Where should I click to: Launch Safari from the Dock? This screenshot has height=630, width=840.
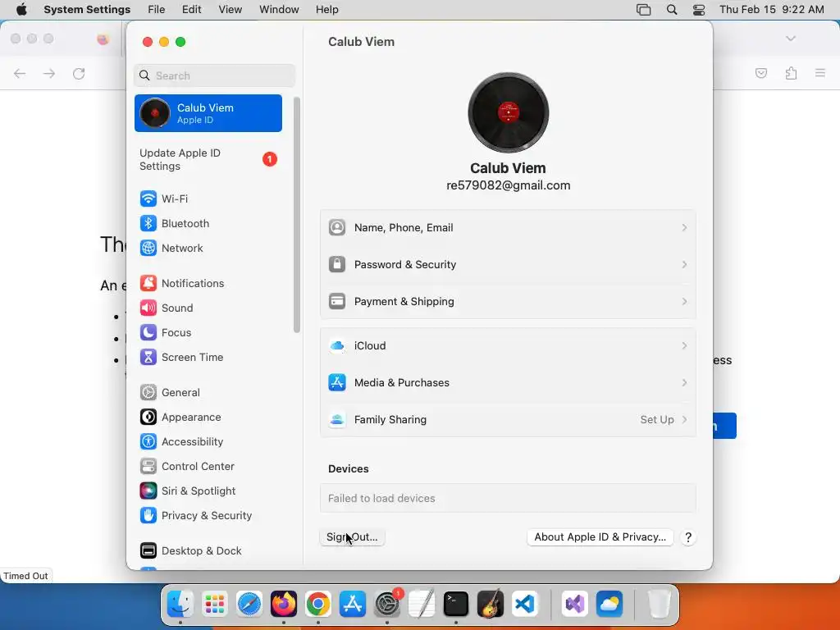(249, 605)
